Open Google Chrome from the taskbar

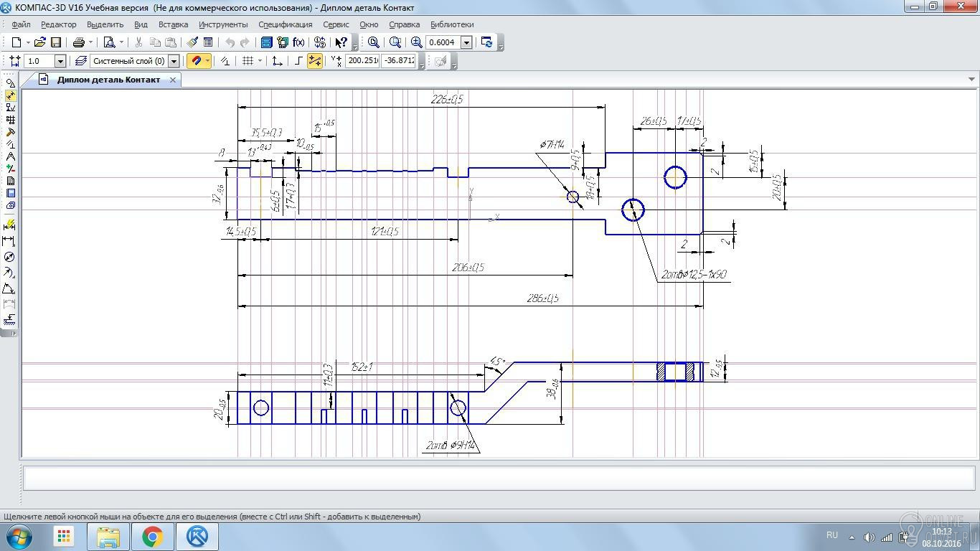[152, 536]
